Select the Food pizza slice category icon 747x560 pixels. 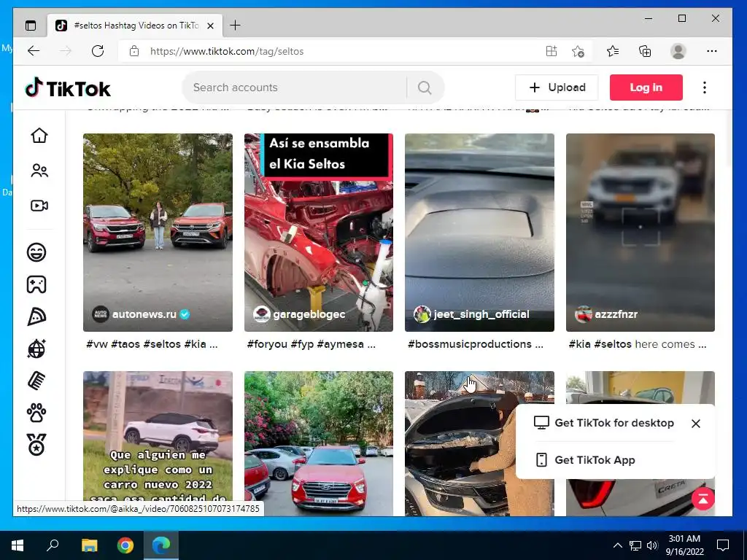(x=36, y=316)
